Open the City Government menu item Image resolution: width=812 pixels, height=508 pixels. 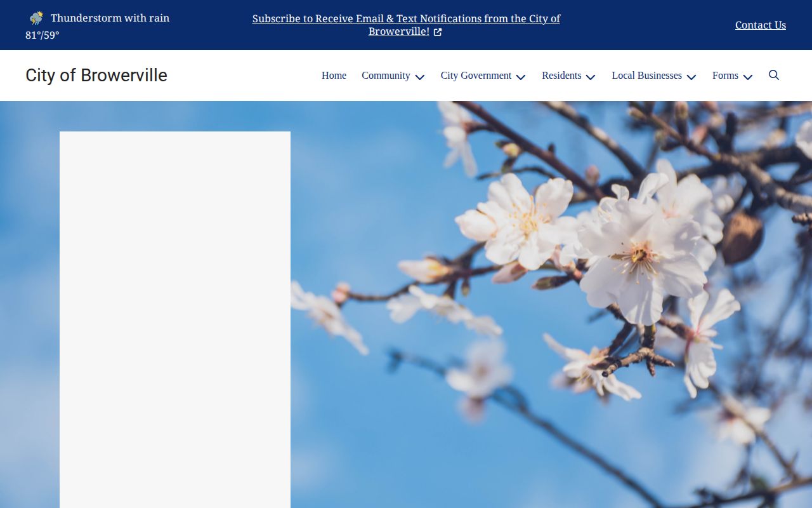point(476,76)
